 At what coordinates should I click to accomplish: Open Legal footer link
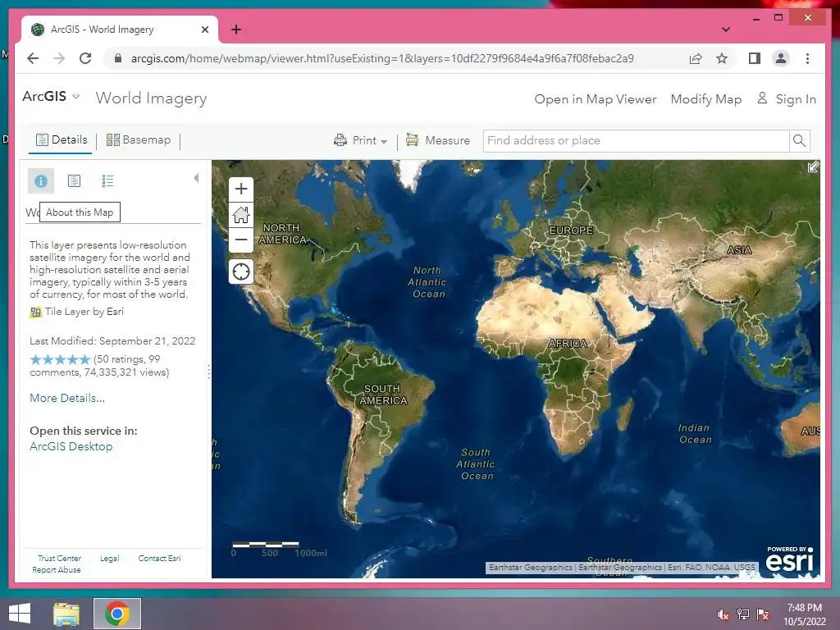pos(109,558)
